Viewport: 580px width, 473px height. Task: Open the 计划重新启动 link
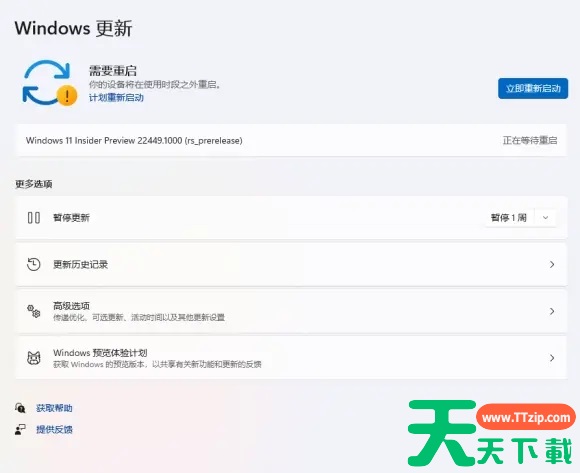116,98
